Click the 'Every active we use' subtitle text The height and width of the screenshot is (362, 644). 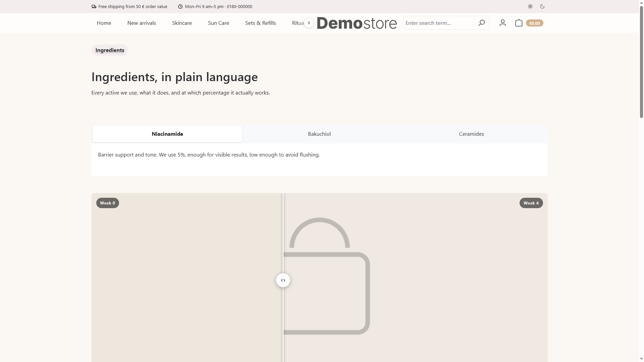tap(180, 93)
